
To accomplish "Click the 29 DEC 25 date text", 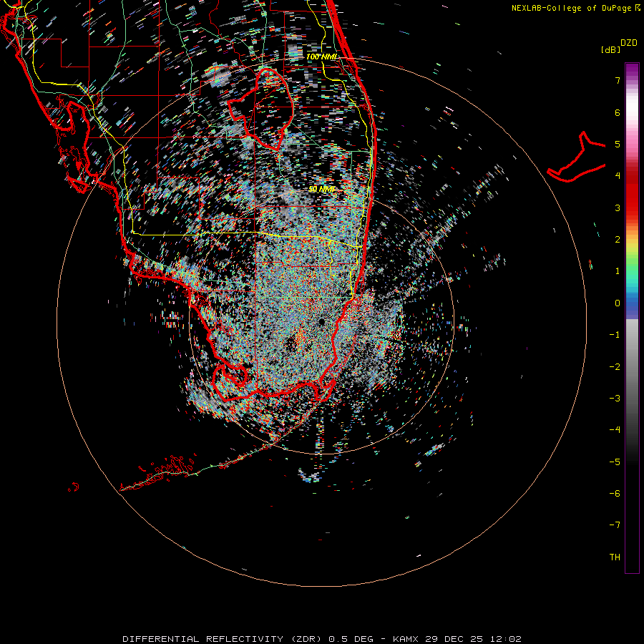I will (x=454, y=639).
